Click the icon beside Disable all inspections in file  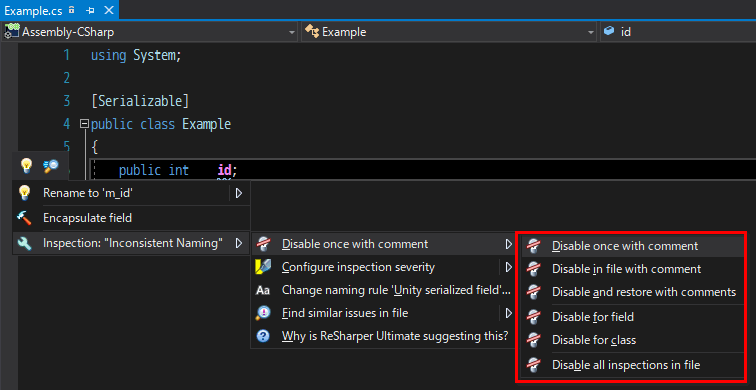click(533, 364)
